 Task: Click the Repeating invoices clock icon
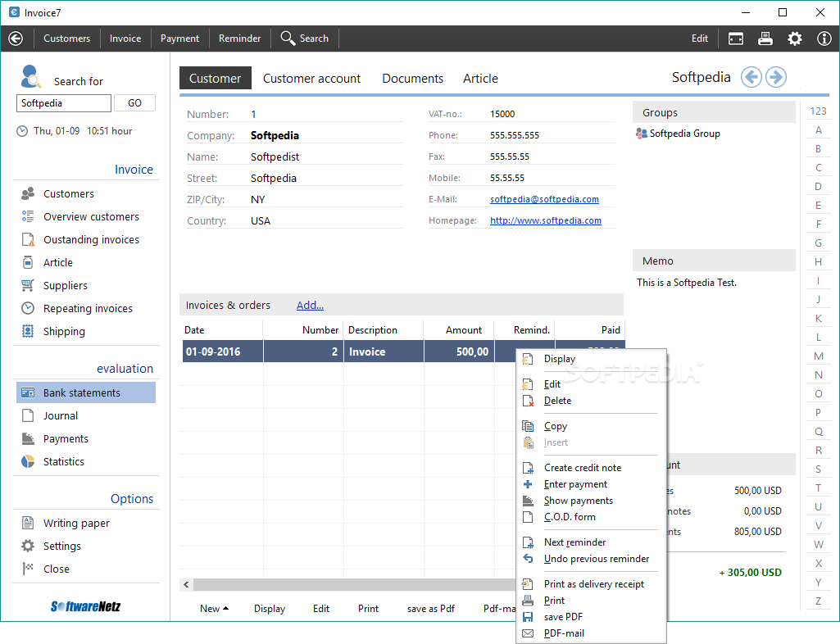pyautogui.click(x=28, y=309)
